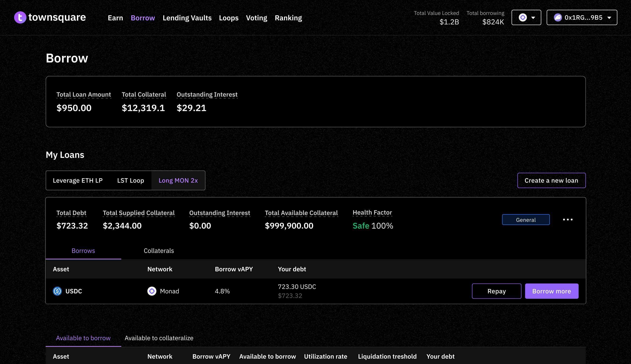Click the townsquare logo icon
Viewport: 631px width, 364px height.
(x=21, y=17)
